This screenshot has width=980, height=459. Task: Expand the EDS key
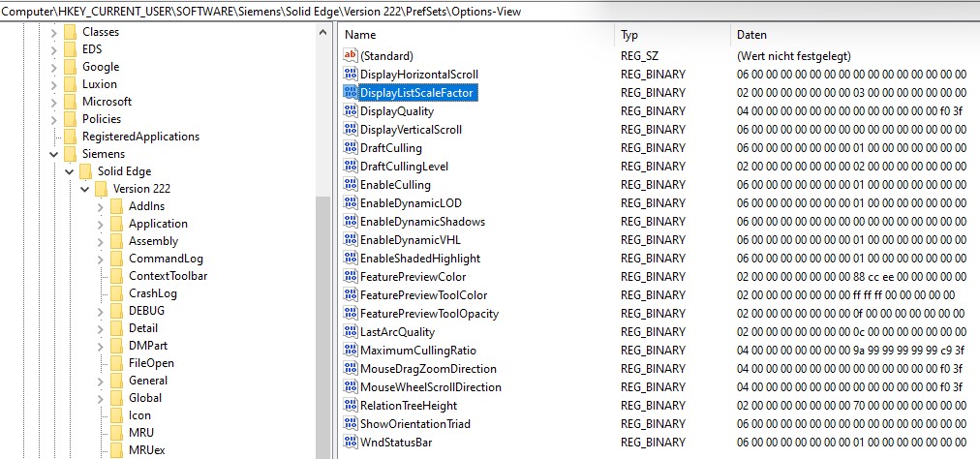(54, 49)
